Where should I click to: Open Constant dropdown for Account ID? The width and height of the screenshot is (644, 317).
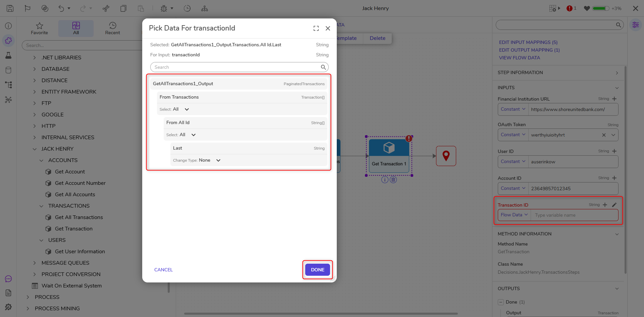[513, 189]
